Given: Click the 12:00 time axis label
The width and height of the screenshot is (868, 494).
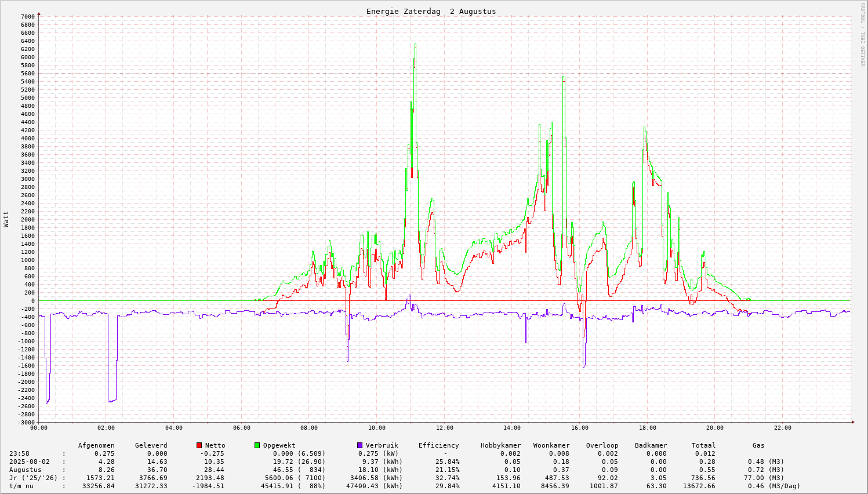Looking at the screenshot, I should pos(444,428).
